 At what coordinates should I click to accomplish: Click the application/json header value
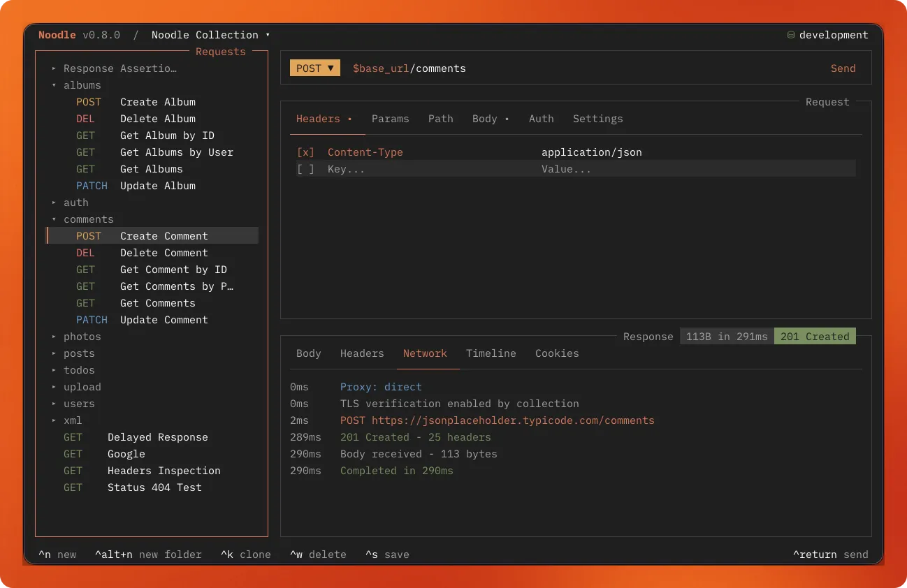592,152
